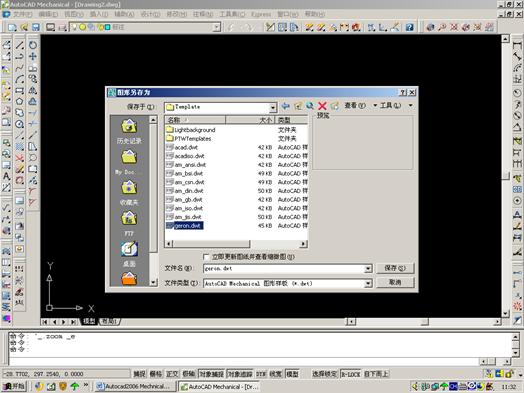Expand the 文件类型 file type dropdown arrow
The image size is (524, 393).
[368, 284]
